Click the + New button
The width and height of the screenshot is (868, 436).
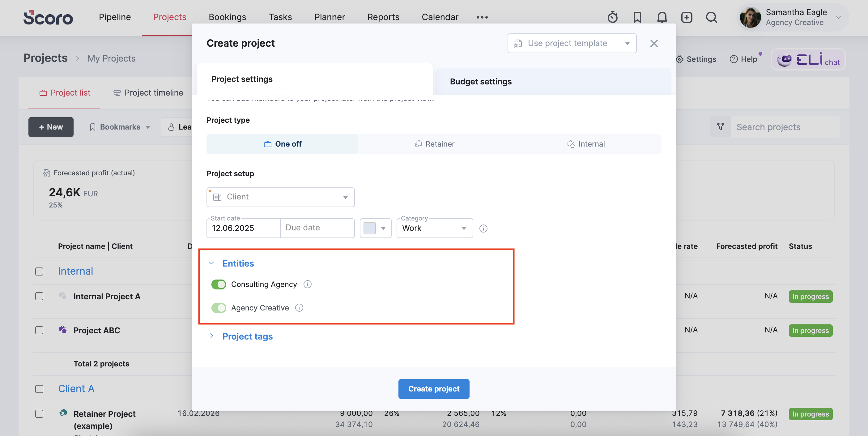51,127
